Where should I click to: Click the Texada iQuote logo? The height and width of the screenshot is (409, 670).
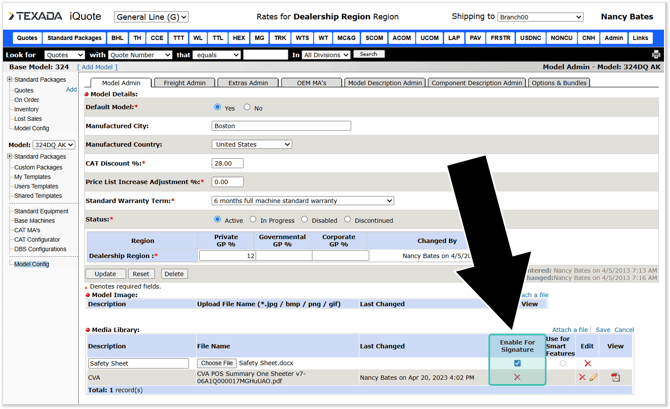click(57, 16)
